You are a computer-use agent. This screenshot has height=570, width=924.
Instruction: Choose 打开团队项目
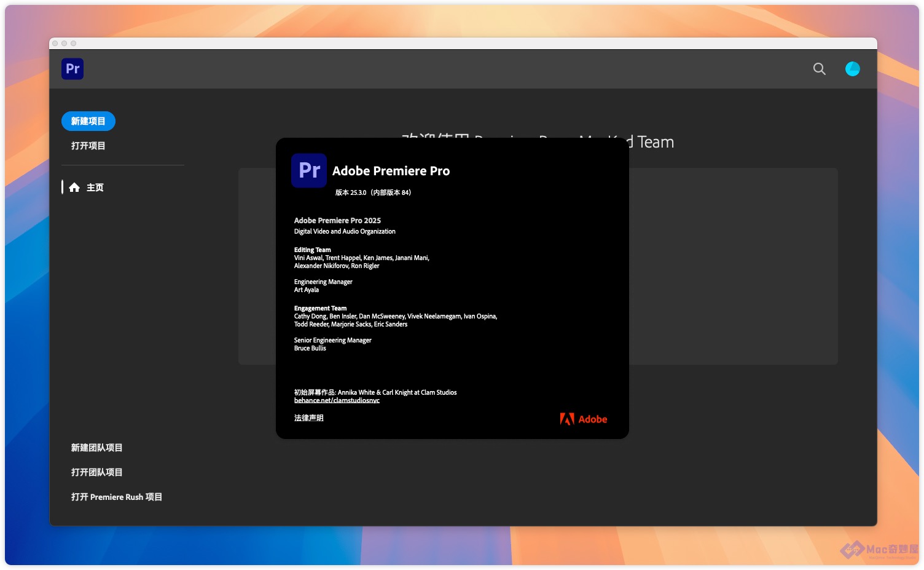tap(97, 472)
